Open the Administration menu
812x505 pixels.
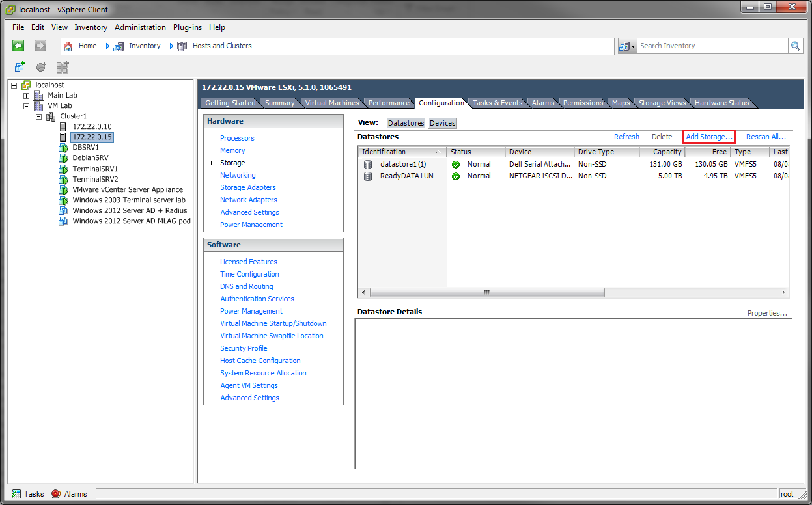140,27
